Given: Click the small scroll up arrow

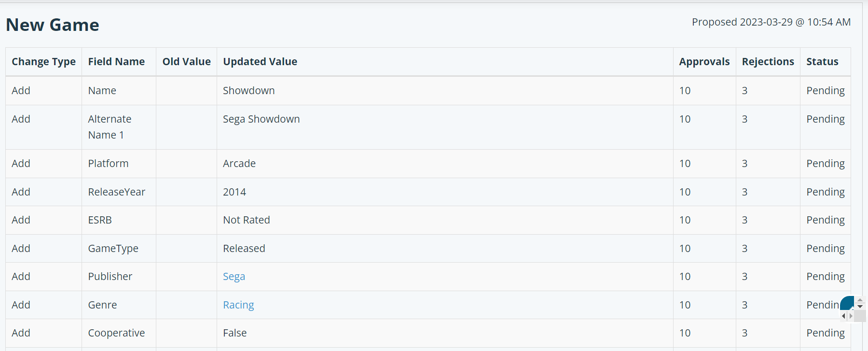Looking at the screenshot, I should (860, 300).
